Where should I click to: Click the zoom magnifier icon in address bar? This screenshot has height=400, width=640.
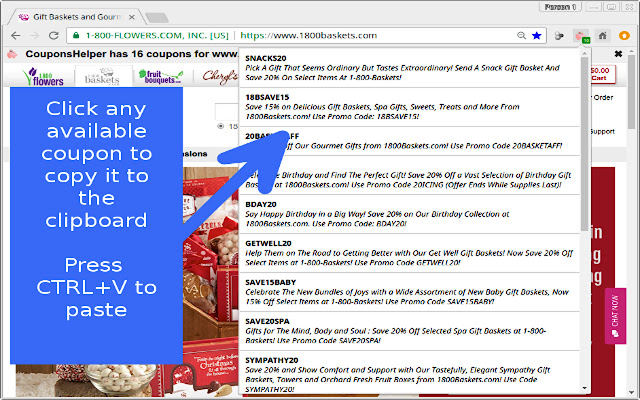click(x=521, y=36)
